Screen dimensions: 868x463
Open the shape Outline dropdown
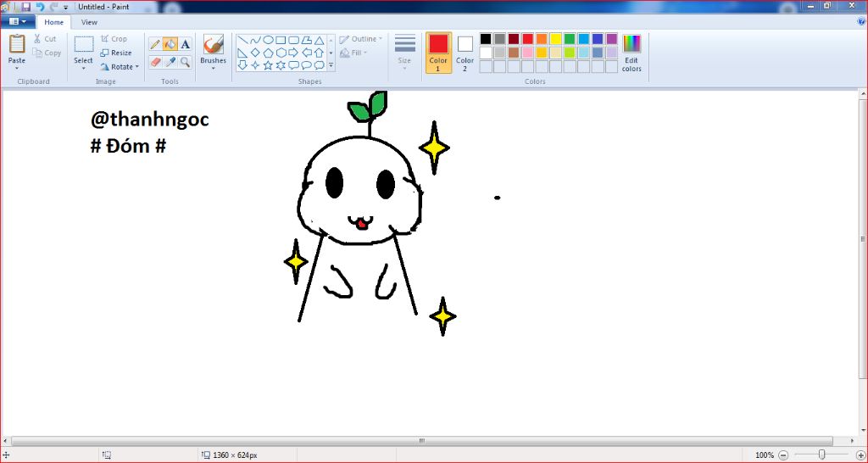pos(361,39)
